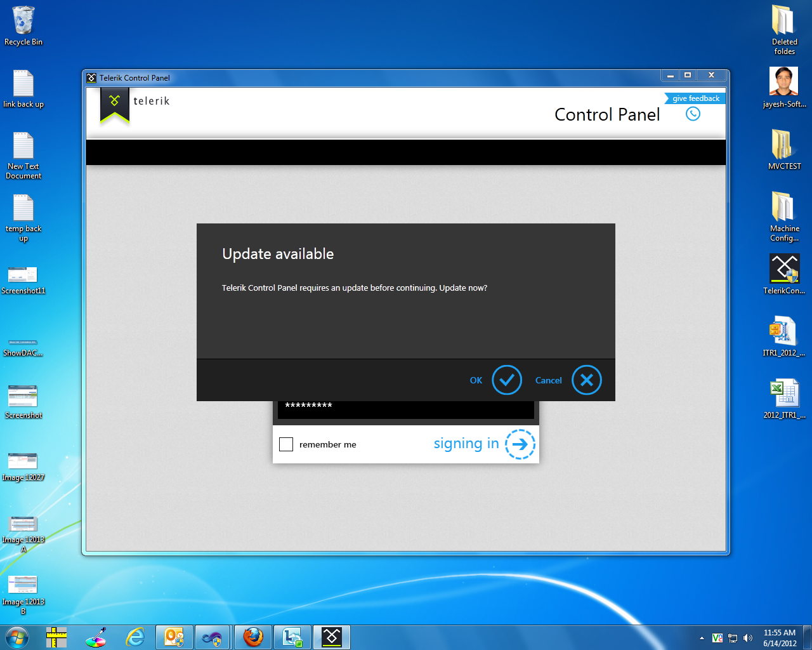Select the New Text Document icon

tap(23, 156)
